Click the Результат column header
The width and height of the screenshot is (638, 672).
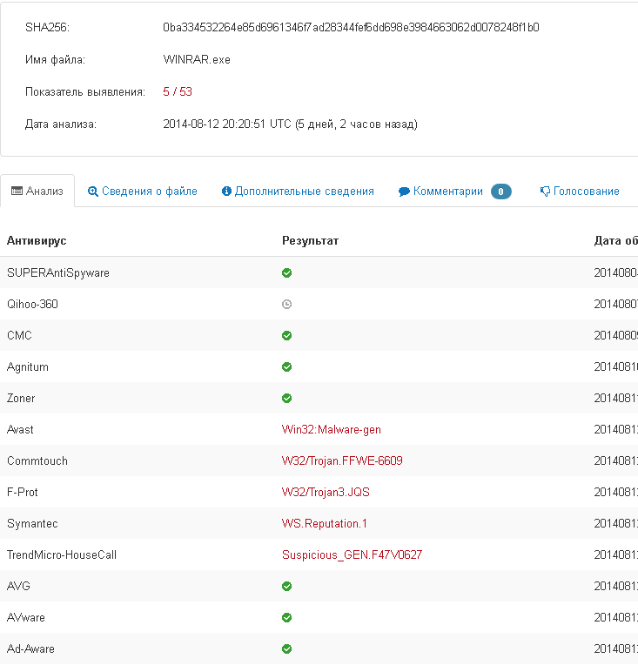pyautogui.click(x=310, y=240)
